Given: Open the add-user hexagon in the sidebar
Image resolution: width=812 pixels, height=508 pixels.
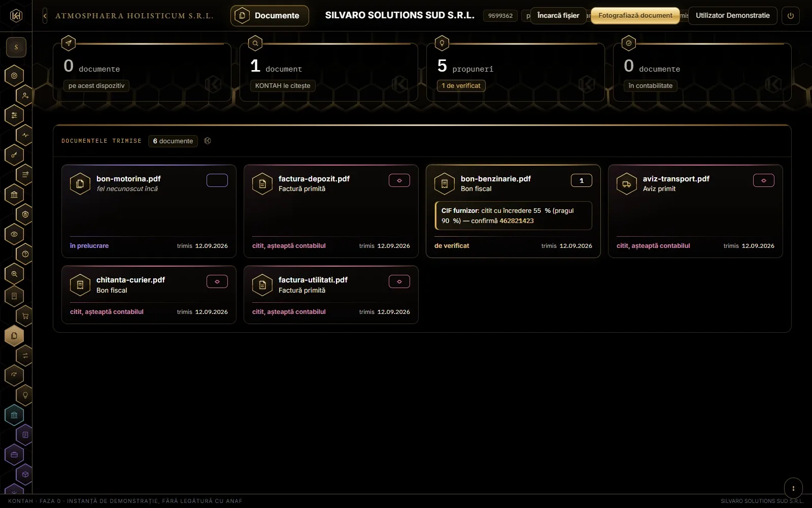Looking at the screenshot, I should (25, 96).
